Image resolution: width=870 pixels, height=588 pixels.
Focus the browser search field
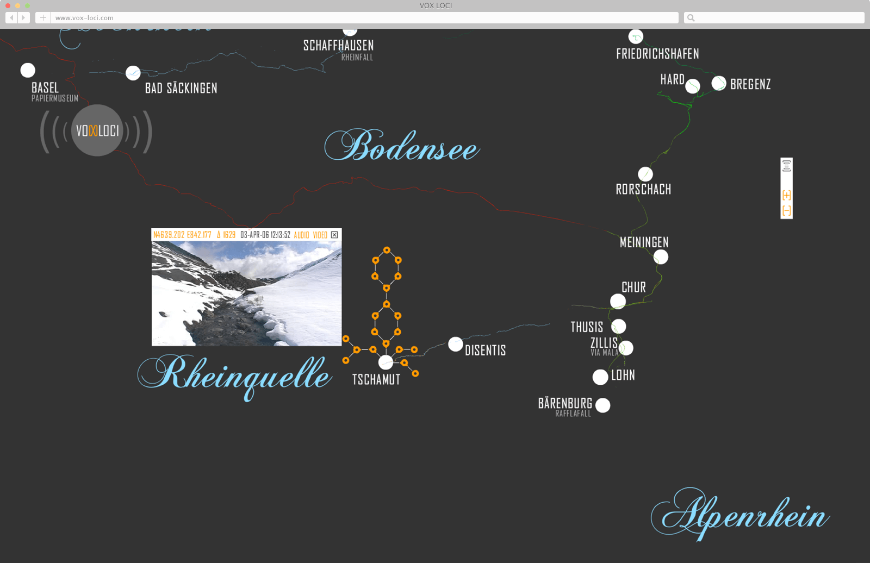[774, 18]
